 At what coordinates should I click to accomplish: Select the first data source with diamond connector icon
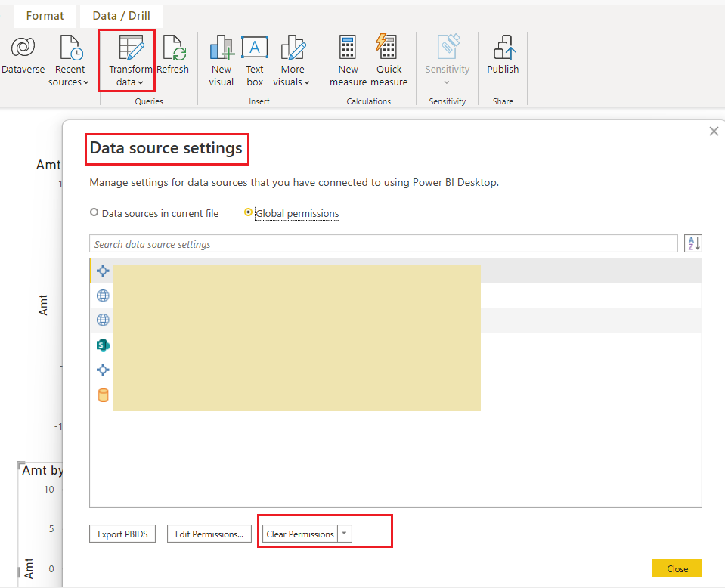click(x=396, y=271)
